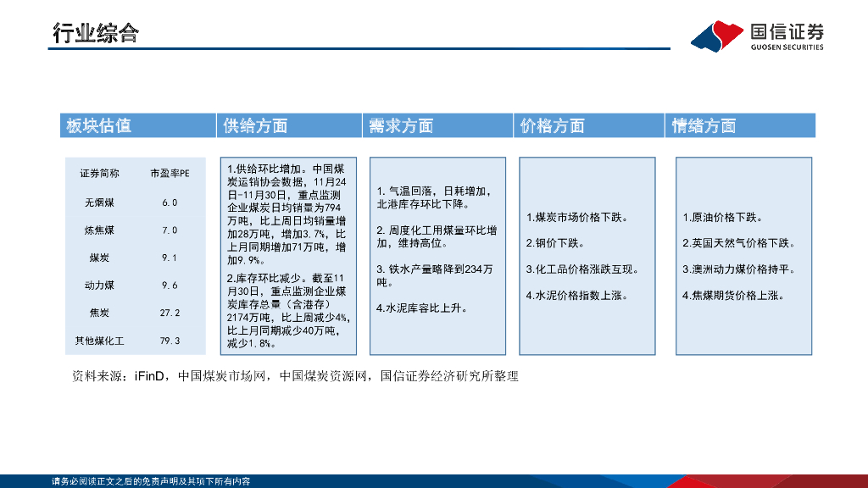868x488 pixels.
Task: Click the 煤炭 row label
Action: (x=100, y=258)
